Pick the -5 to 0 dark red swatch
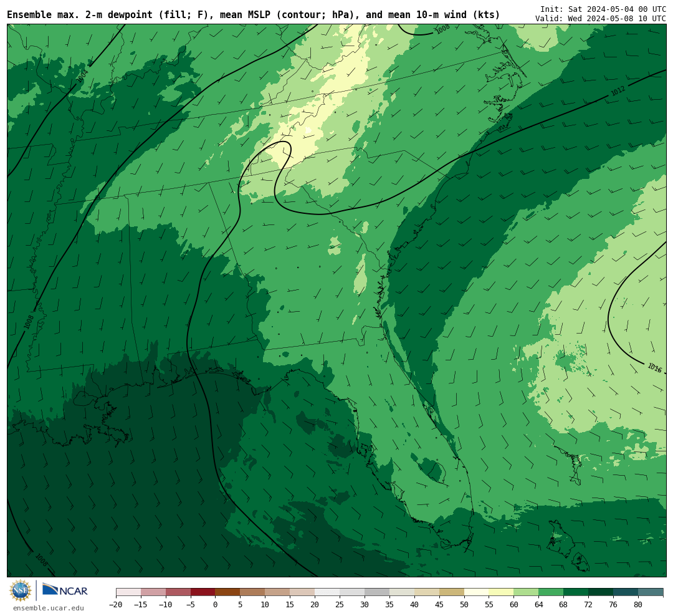Image resolution: width=673 pixels, height=616 pixels. point(203,592)
